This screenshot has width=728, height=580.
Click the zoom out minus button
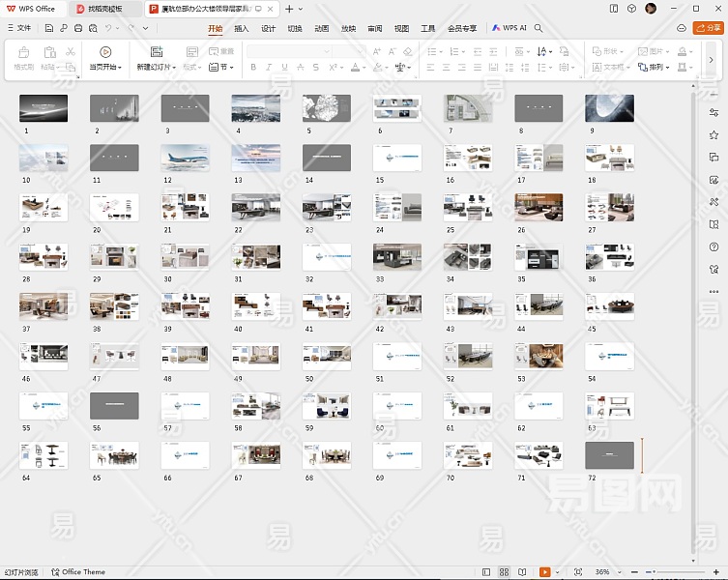tap(635, 572)
